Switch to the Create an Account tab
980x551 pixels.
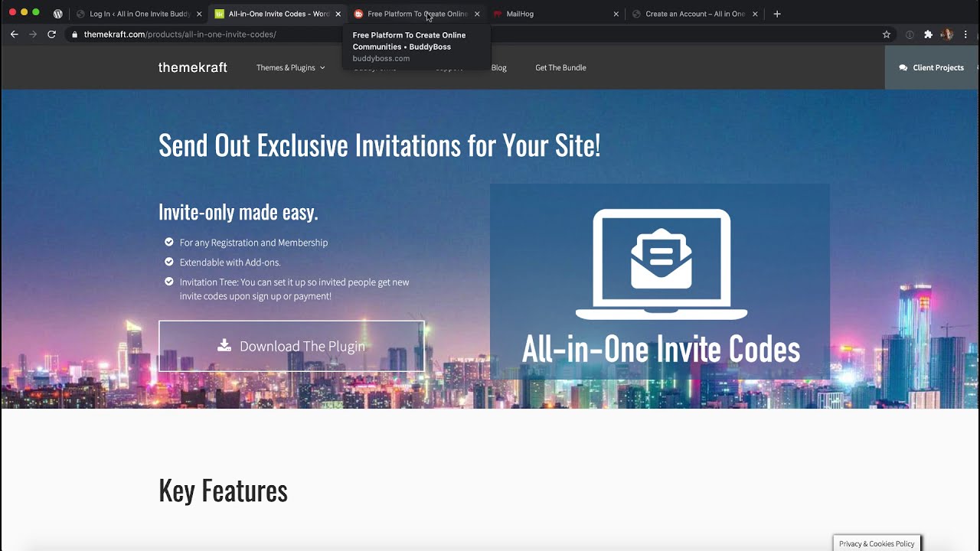coord(694,14)
